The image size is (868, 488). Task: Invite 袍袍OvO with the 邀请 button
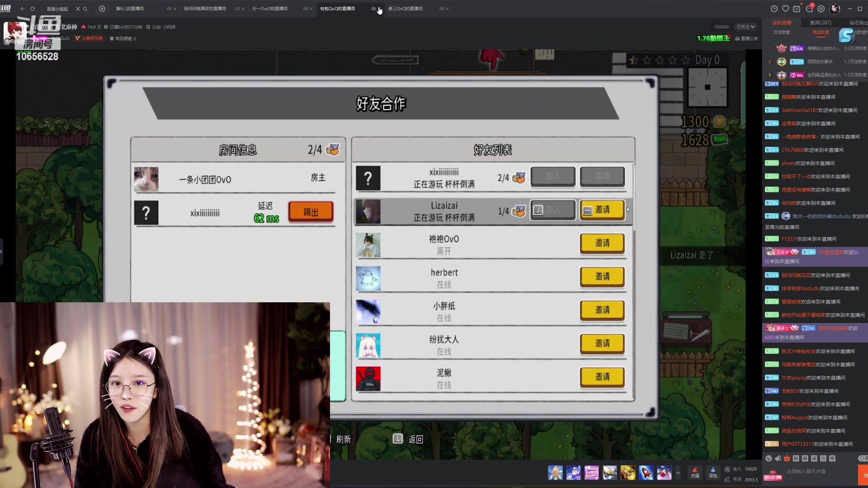pos(602,243)
